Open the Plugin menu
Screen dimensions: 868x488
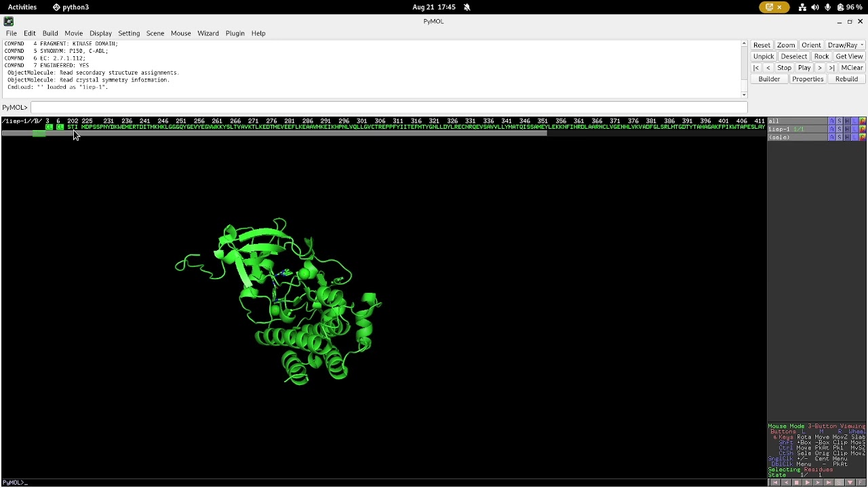[235, 33]
